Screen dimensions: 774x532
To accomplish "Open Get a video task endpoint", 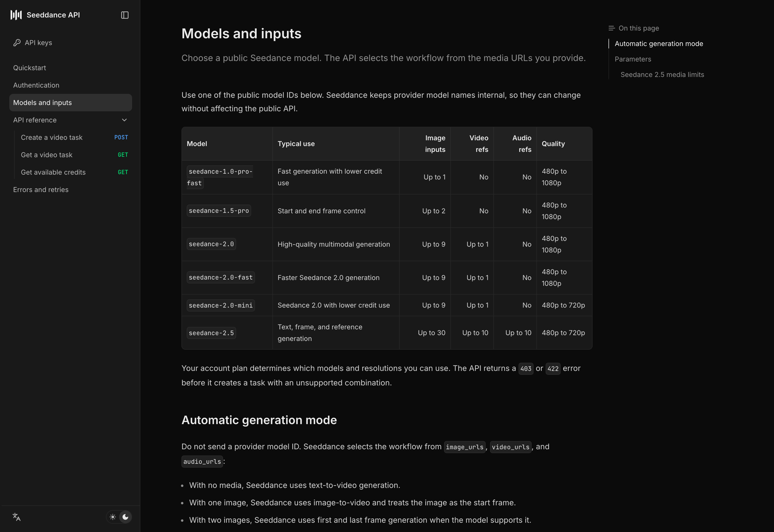I will pos(47,155).
